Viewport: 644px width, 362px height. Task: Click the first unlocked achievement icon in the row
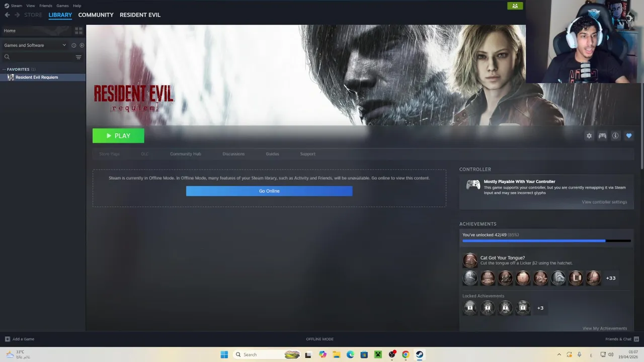pos(470,278)
